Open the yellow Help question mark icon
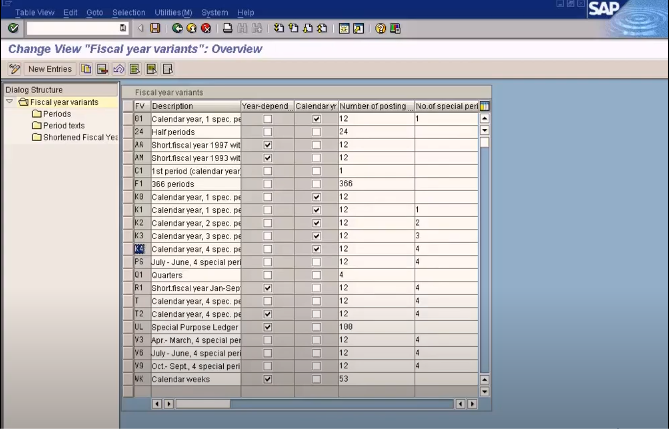Viewport: 669px width, 429px height. 380,28
